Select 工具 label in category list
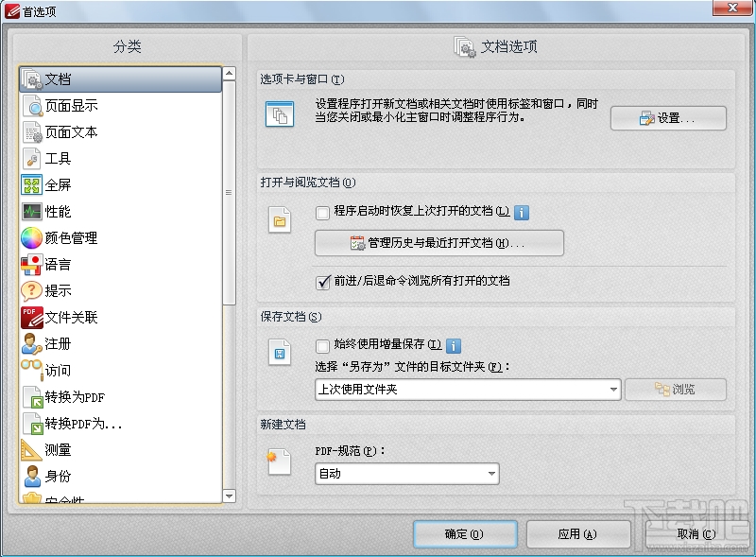Viewport: 756px width, 557px height. click(x=58, y=158)
